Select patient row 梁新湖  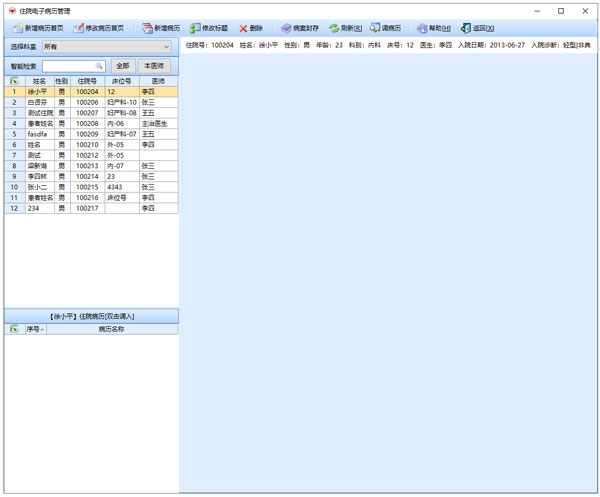40,165
